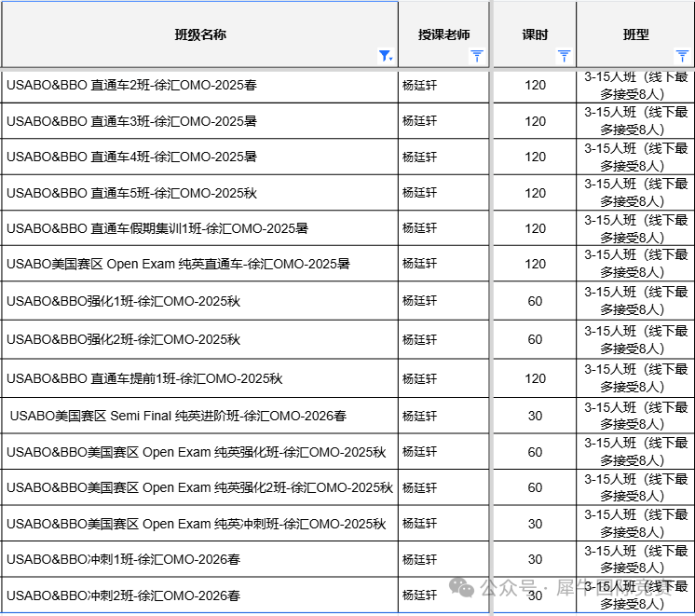
Task: Select the 授课老师 header cell
Action: coord(443,34)
